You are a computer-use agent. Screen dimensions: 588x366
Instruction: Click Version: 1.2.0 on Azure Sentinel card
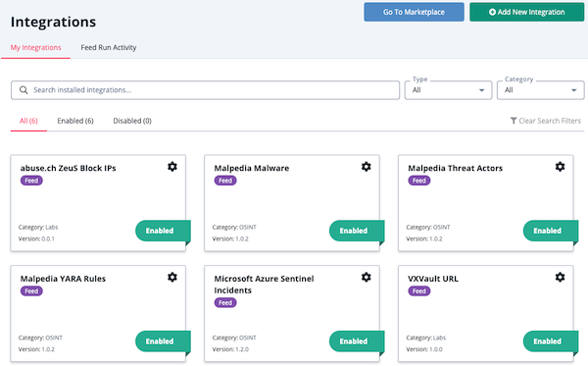pos(230,349)
